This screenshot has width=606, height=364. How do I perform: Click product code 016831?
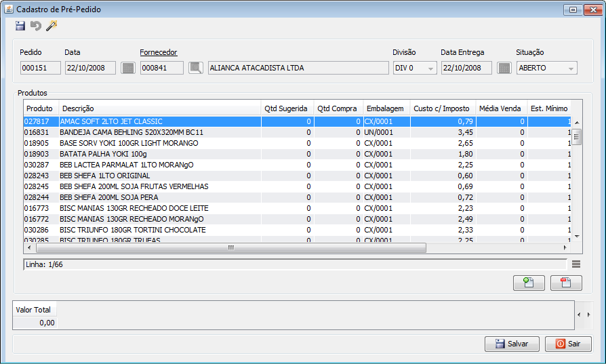37,132
